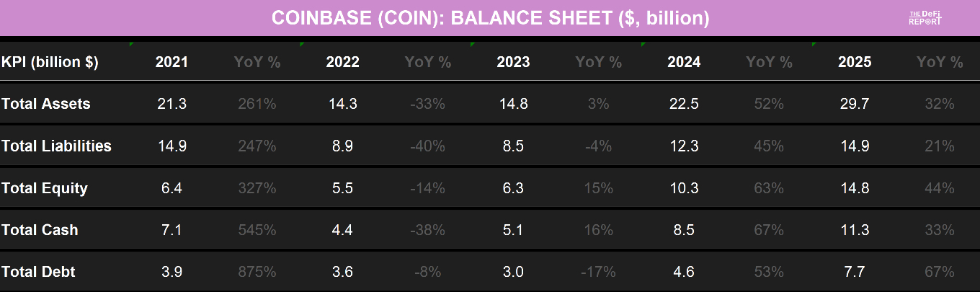Select the KPI (billion $) header cell
Image resolution: width=980 pixels, height=292 pixels.
(x=50, y=62)
